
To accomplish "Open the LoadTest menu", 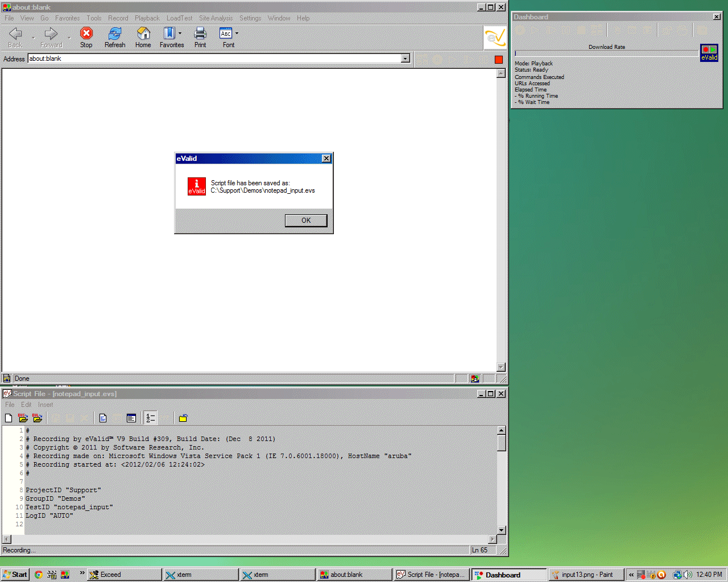I will coord(179,18).
